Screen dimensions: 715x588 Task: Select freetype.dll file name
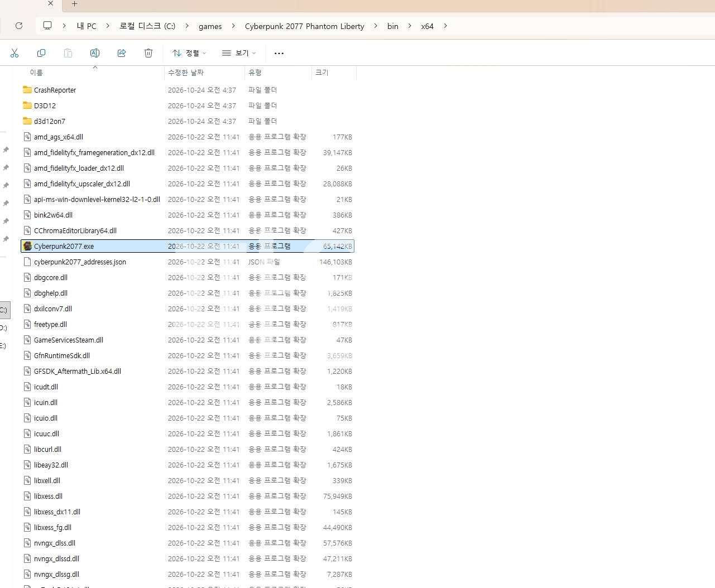tap(50, 324)
